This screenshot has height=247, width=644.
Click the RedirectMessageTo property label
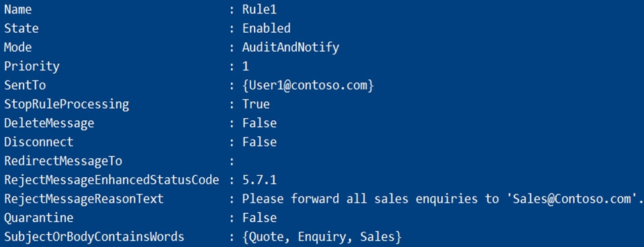[63, 161]
